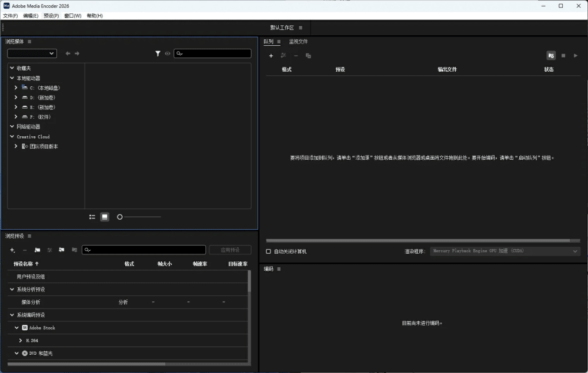Select thumbnail view in Media Browser

point(104,217)
